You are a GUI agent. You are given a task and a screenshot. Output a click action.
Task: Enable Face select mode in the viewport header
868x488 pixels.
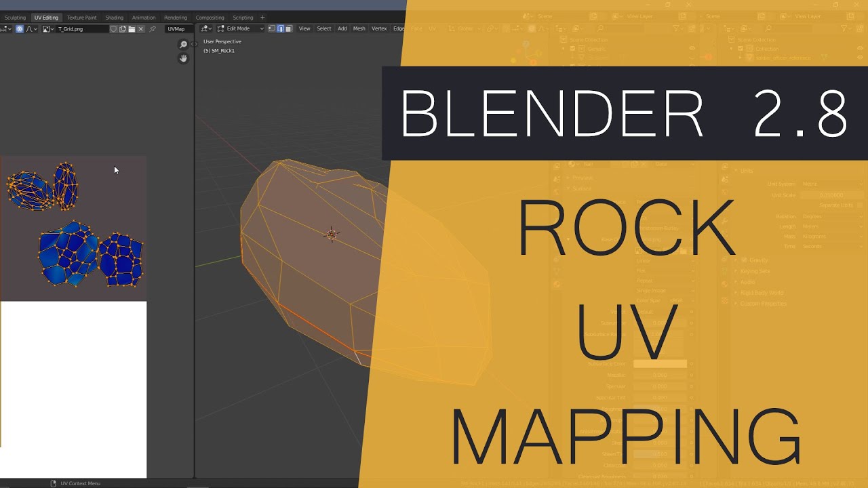point(288,28)
